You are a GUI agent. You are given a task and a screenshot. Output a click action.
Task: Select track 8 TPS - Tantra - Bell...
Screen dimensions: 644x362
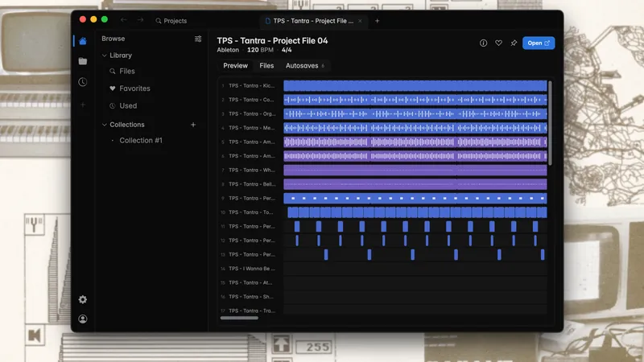coord(252,184)
